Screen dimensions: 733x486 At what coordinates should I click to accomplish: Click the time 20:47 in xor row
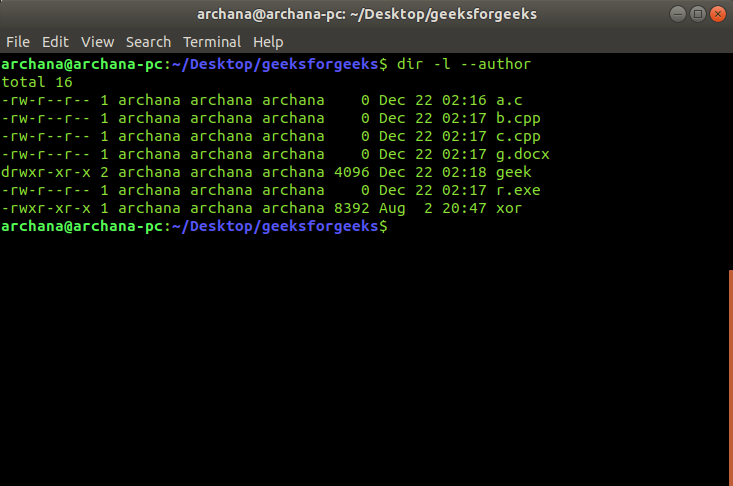tap(464, 208)
